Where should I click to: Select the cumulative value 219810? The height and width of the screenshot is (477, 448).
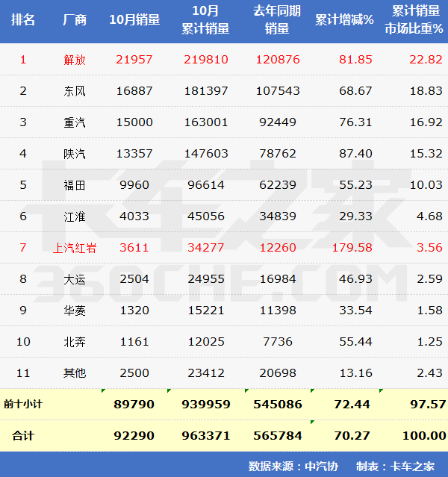[206, 60]
